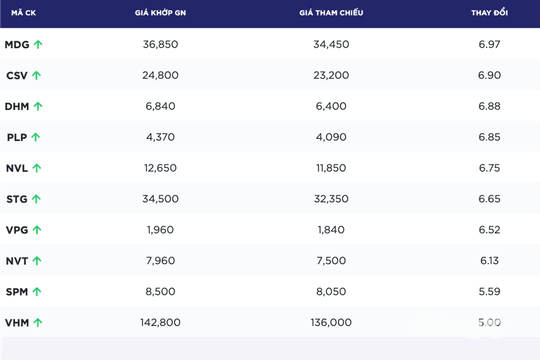
Task: Select the DHM stock ticker
Action: (x=17, y=106)
